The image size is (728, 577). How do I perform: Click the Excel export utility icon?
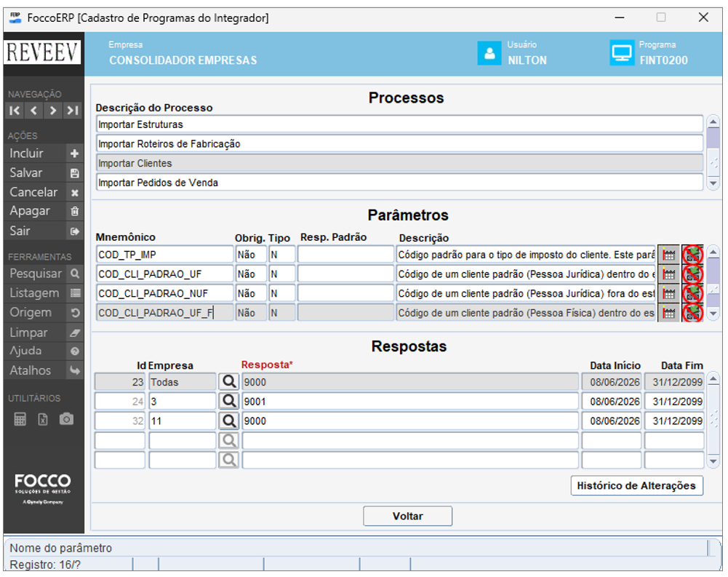(43, 420)
